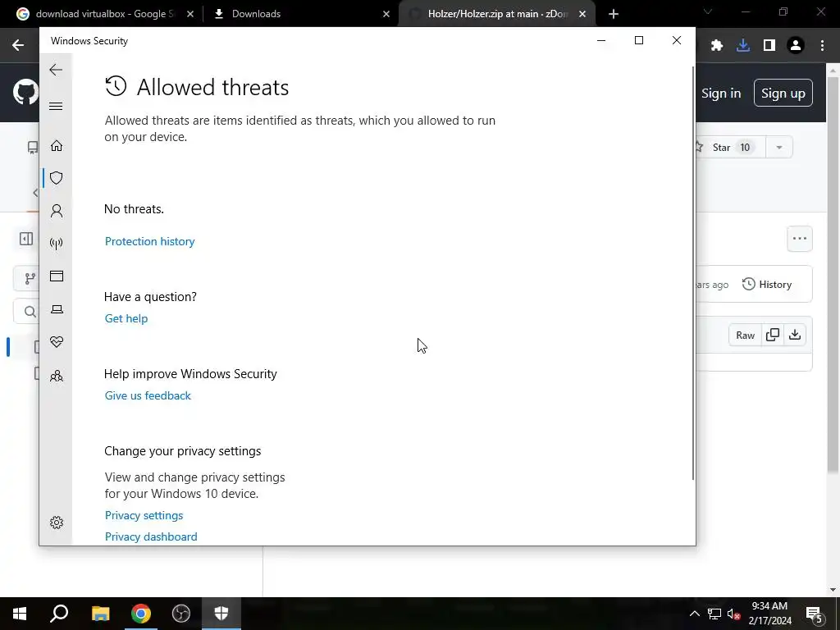Image resolution: width=840 pixels, height=630 pixels.
Task: Open Device performance & health heart icon
Action: click(x=57, y=342)
